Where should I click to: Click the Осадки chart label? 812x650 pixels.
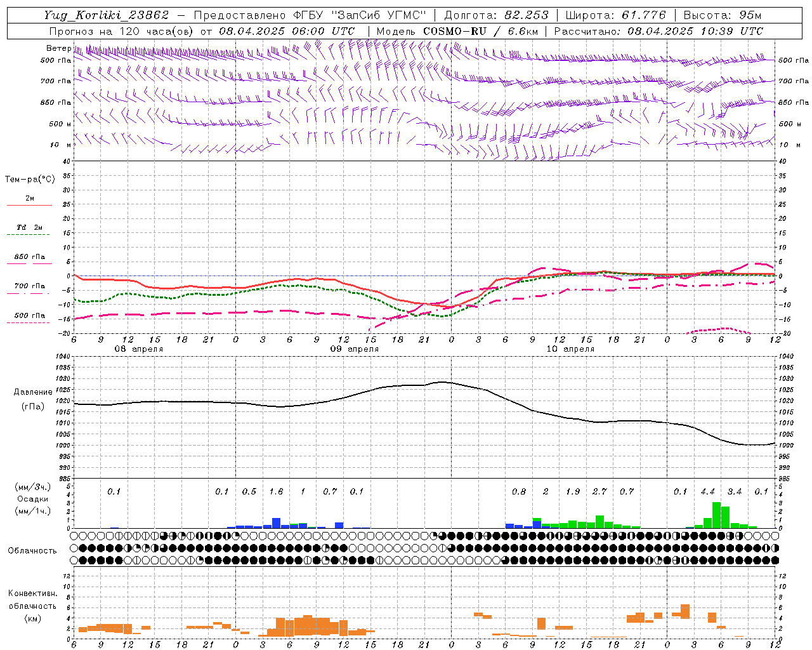click(x=32, y=499)
